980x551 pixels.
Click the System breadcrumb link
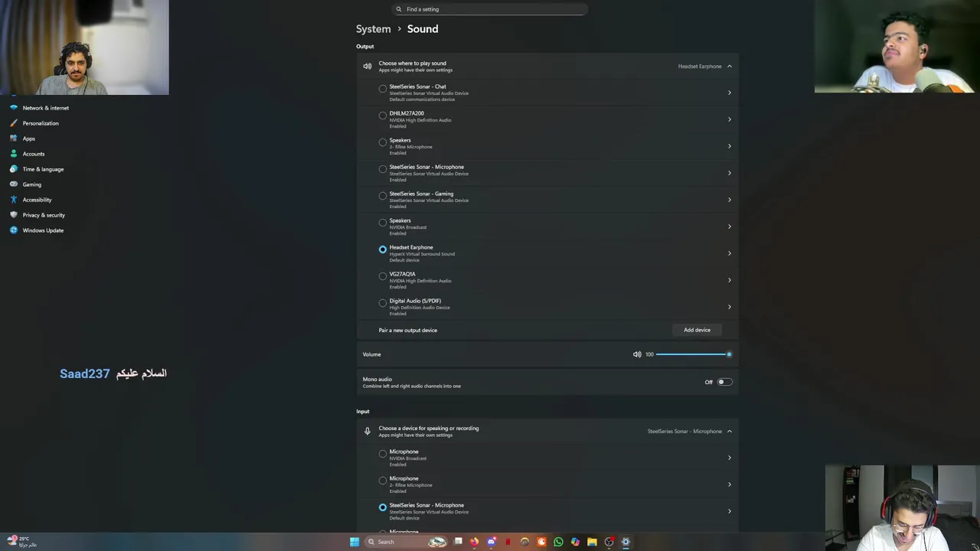pyautogui.click(x=373, y=29)
